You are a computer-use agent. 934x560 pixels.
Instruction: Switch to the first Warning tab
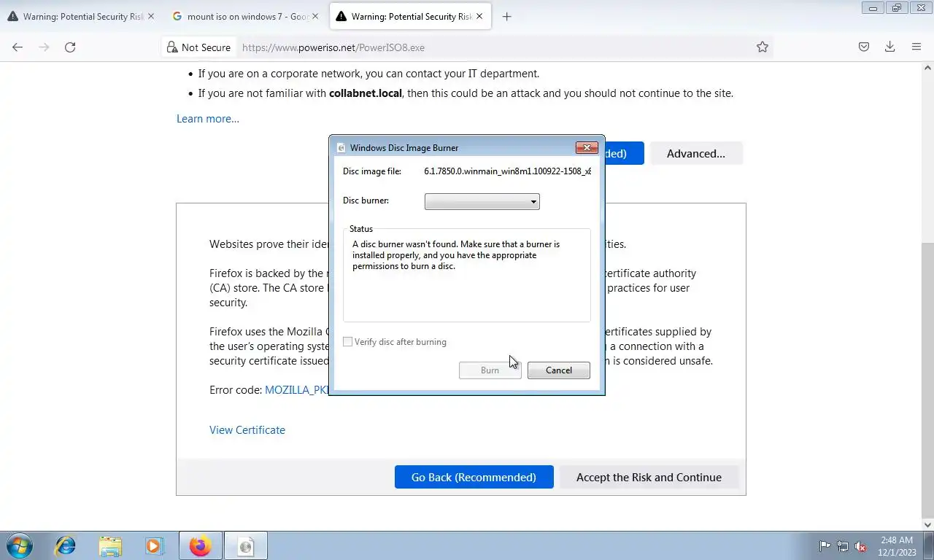pyautogui.click(x=80, y=17)
